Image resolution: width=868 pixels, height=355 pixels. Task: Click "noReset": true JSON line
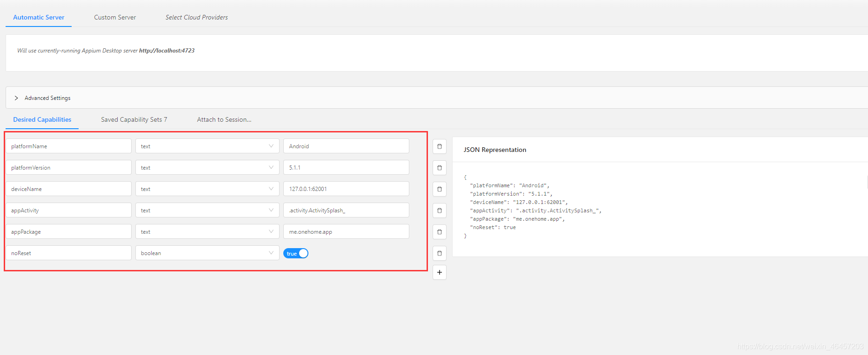point(493,227)
